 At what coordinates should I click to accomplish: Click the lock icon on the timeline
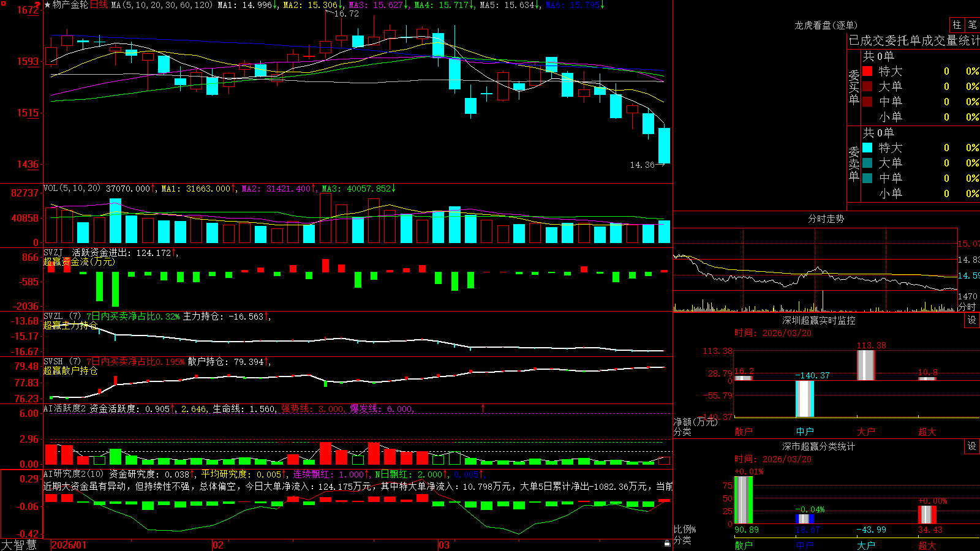[668, 544]
